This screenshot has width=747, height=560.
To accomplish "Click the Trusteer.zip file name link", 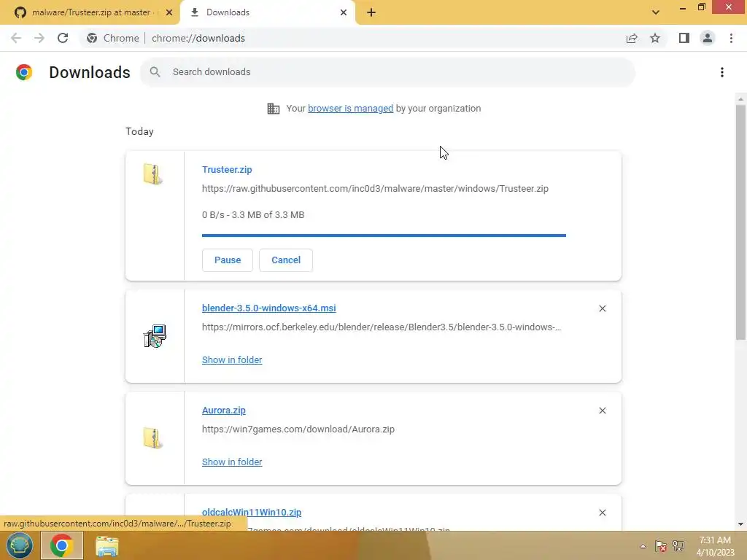I will pyautogui.click(x=227, y=169).
